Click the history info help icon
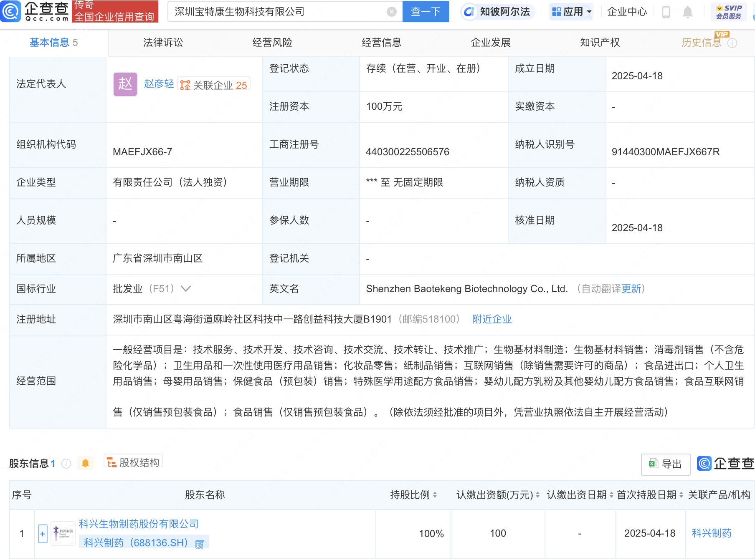The image size is (755, 560). pyautogui.click(x=732, y=43)
